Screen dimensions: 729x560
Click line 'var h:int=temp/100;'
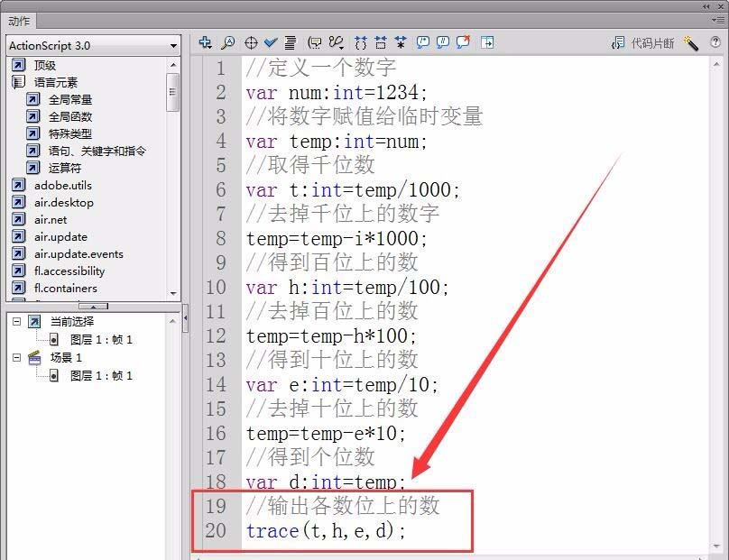point(346,287)
